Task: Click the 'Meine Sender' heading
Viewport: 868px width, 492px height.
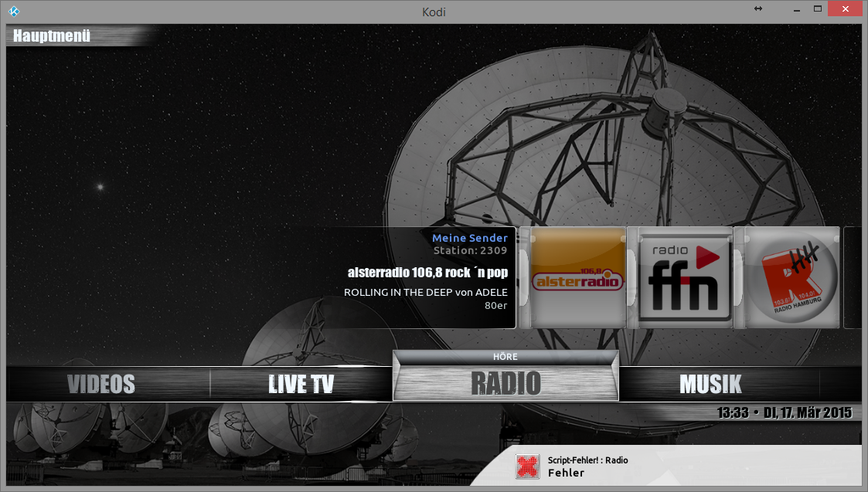Action: pos(469,238)
